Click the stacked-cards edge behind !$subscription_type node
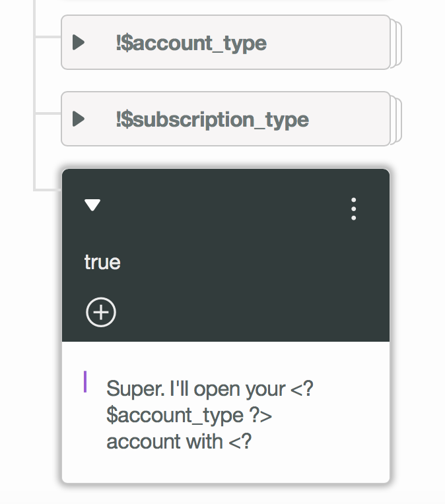 click(397, 120)
